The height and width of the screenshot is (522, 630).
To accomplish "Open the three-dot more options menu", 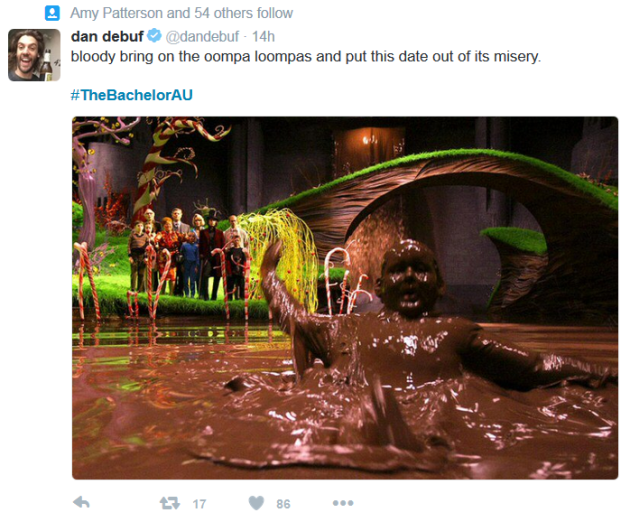I will tap(343, 503).
